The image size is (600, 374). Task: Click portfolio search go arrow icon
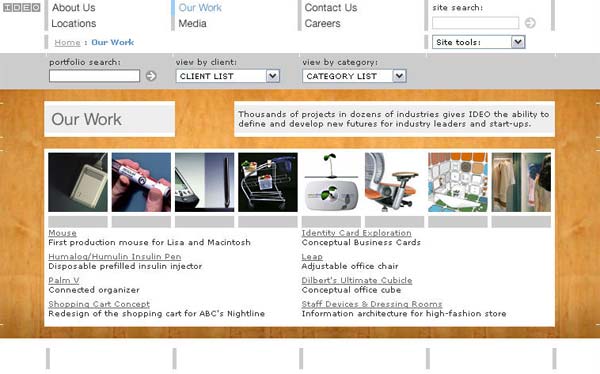[151, 76]
